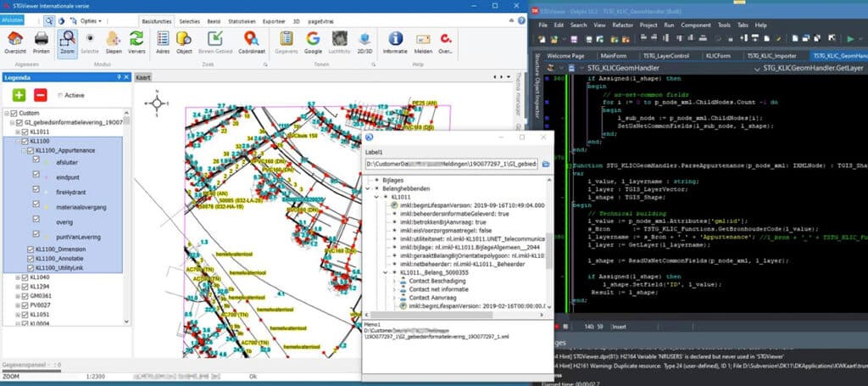This screenshot has height=386, width=868.
Task: Open the Coördinaat search tool
Action: 251,38
